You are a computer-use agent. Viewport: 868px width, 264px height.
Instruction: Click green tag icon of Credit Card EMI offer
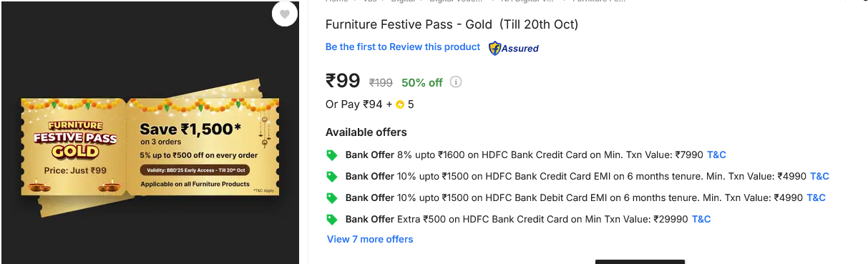pos(331,176)
